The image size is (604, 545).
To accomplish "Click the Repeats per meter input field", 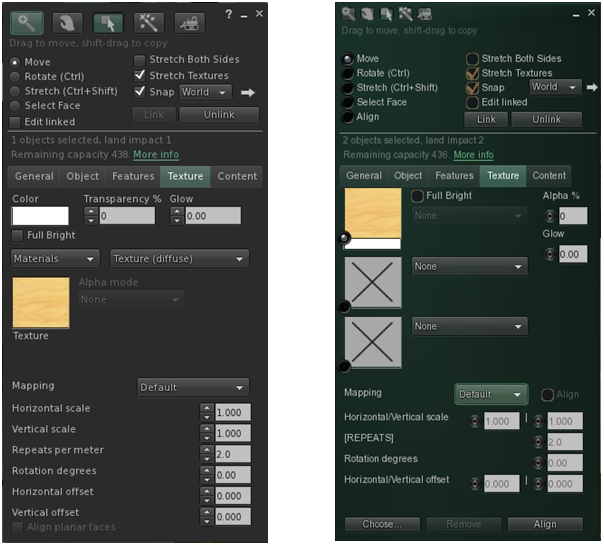I will (231, 452).
